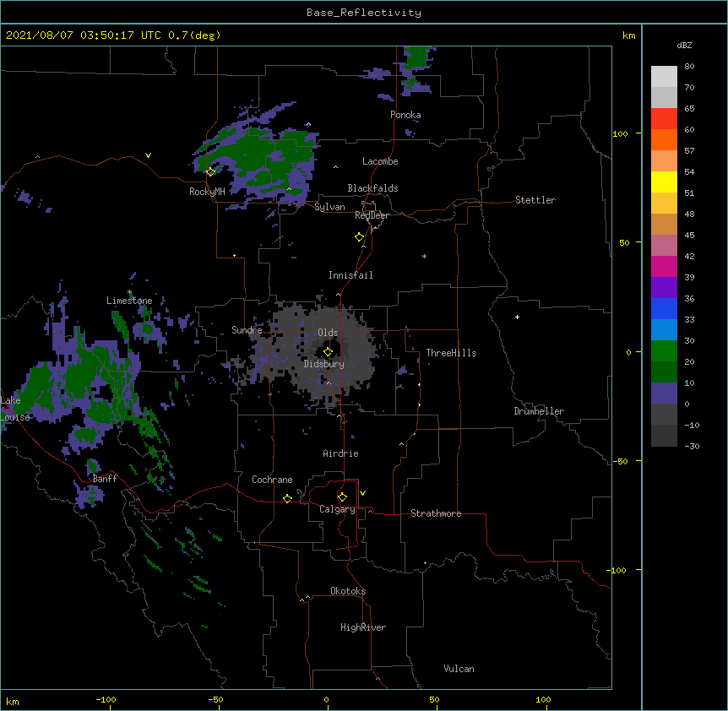Select the HighRiver label
The width and height of the screenshot is (728, 711).
click(363, 627)
